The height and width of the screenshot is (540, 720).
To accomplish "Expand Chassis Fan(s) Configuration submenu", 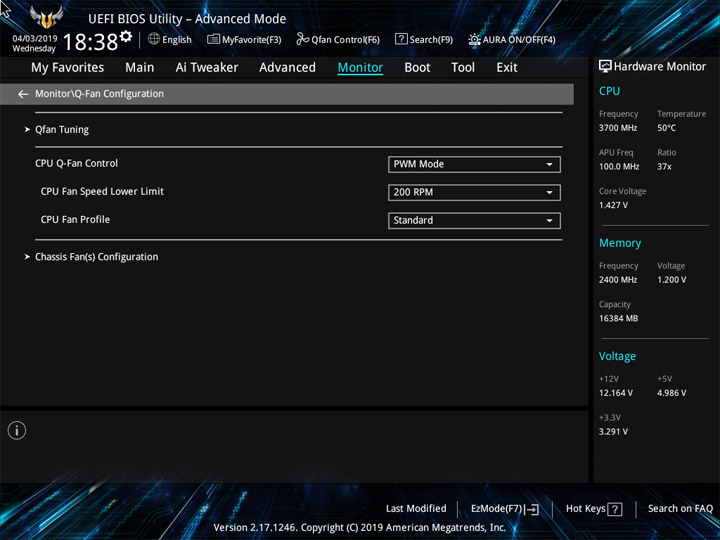I will [x=96, y=257].
